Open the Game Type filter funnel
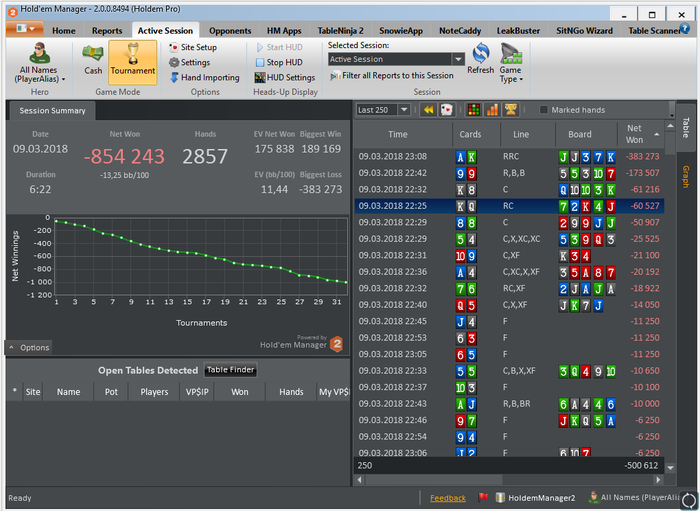700x511 pixels. click(511, 54)
